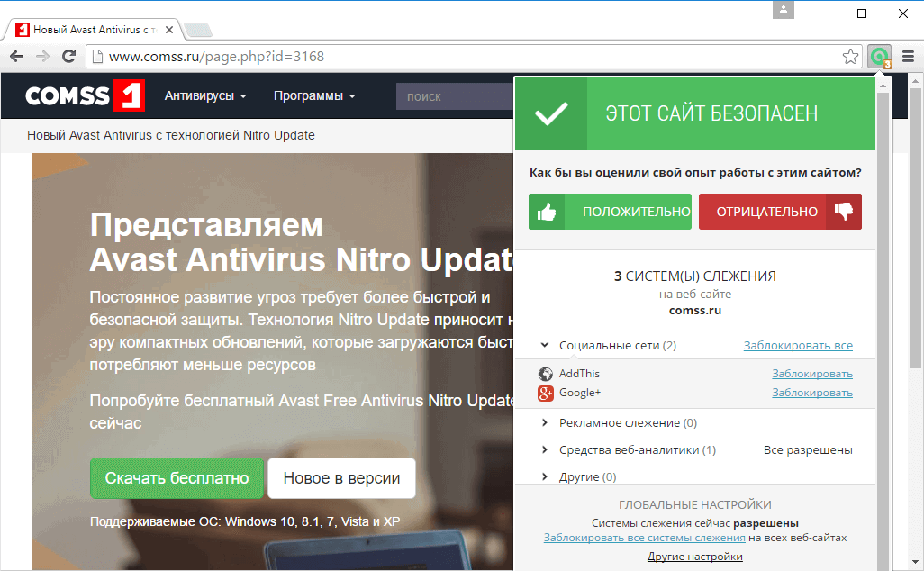Click the green checkmark safety badge
Image resolution: width=924 pixels, height=571 pixels.
pos(550,113)
